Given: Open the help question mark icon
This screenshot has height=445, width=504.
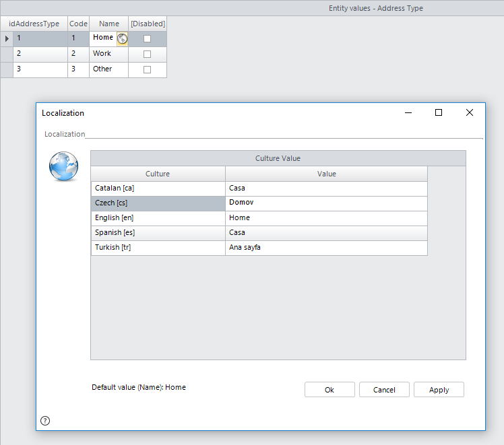Looking at the screenshot, I should [45, 421].
